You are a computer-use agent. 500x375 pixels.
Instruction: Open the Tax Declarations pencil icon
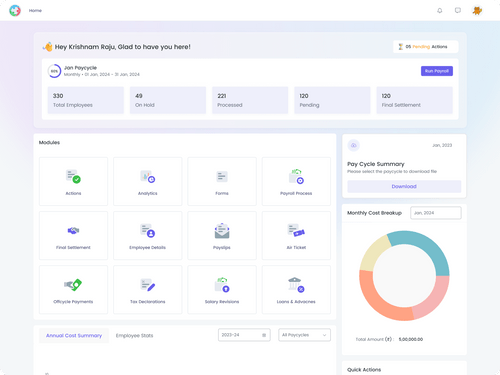(148, 285)
